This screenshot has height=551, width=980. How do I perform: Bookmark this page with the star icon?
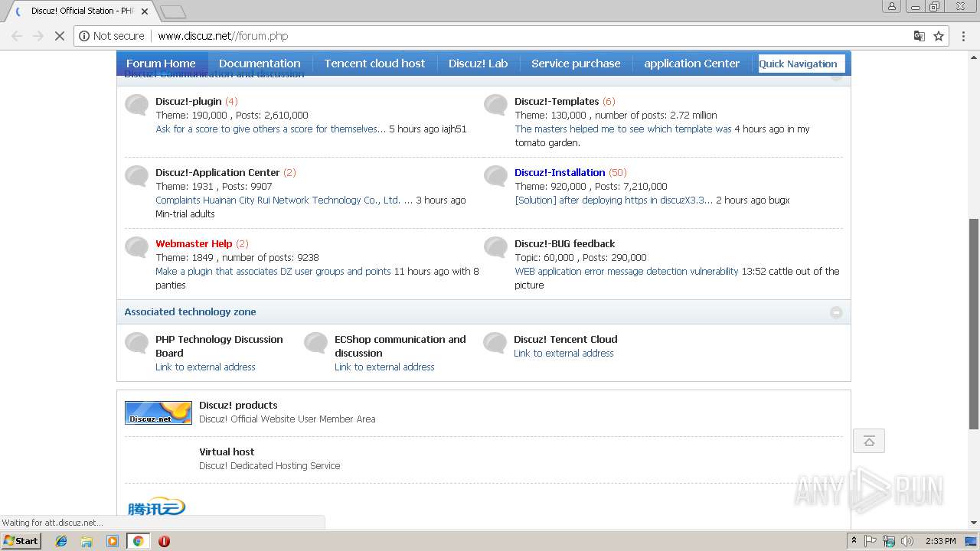[x=939, y=36]
